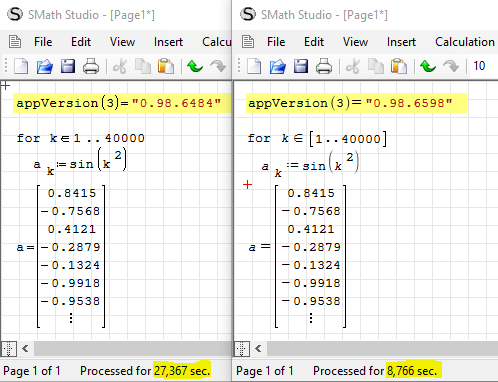The width and height of the screenshot is (498, 382).
Task: Horizontal scrollbar track in right window
Action: pos(382,349)
